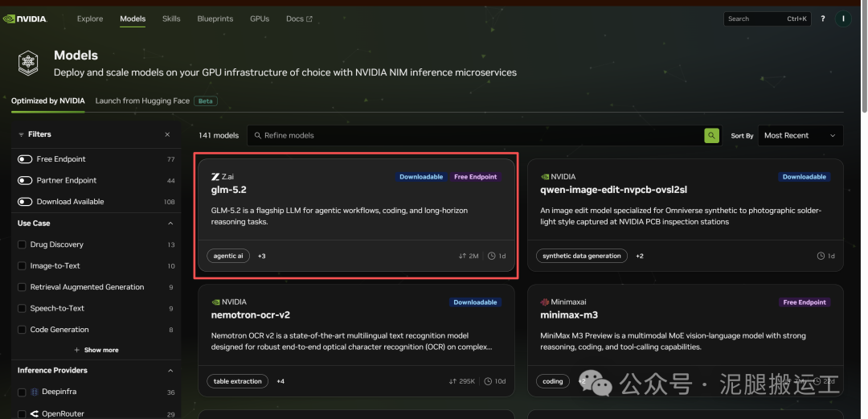Click the green search button
The height and width of the screenshot is (419, 868).
pyautogui.click(x=711, y=135)
